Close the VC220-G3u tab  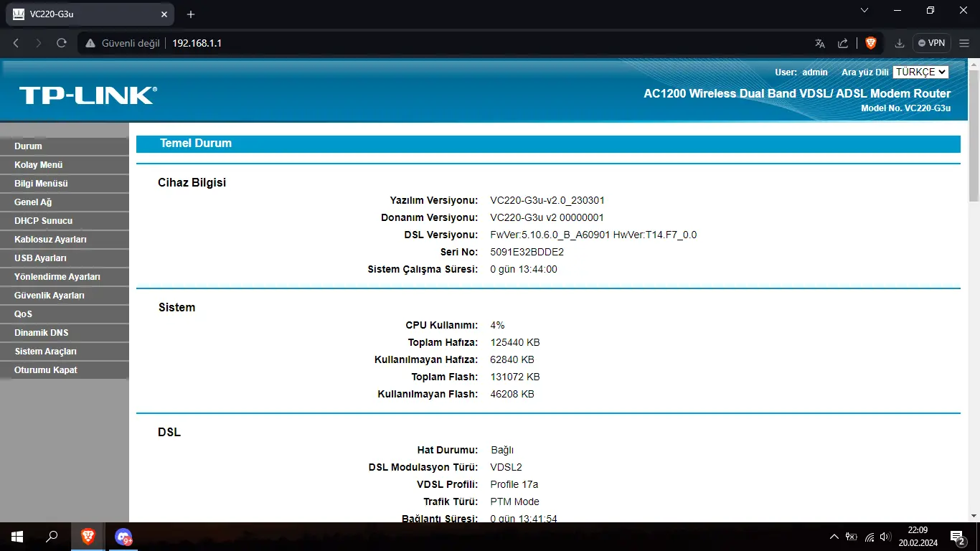165,14
